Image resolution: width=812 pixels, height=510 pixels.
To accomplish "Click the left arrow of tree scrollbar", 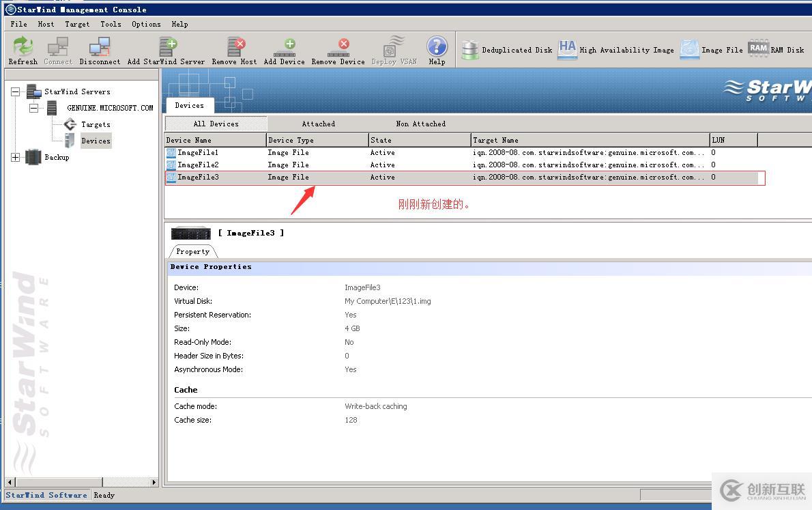I will (x=10, y=482).
